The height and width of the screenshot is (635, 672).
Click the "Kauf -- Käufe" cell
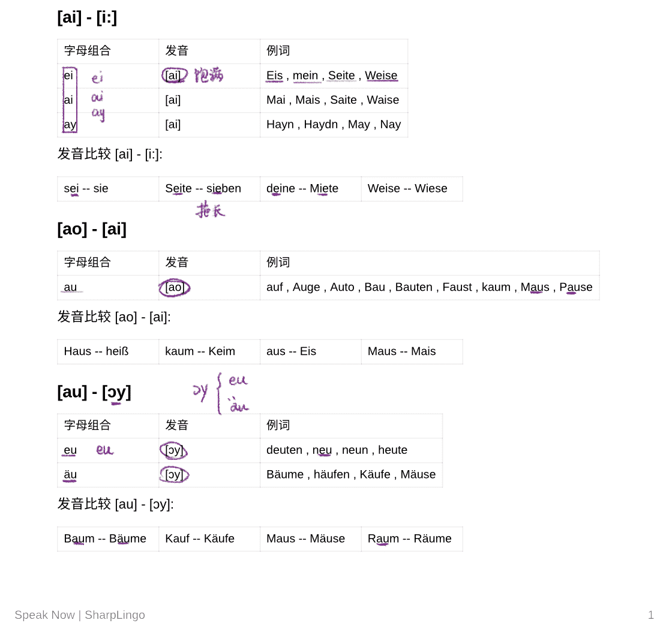pyautogui.click(x=200, y=539)
